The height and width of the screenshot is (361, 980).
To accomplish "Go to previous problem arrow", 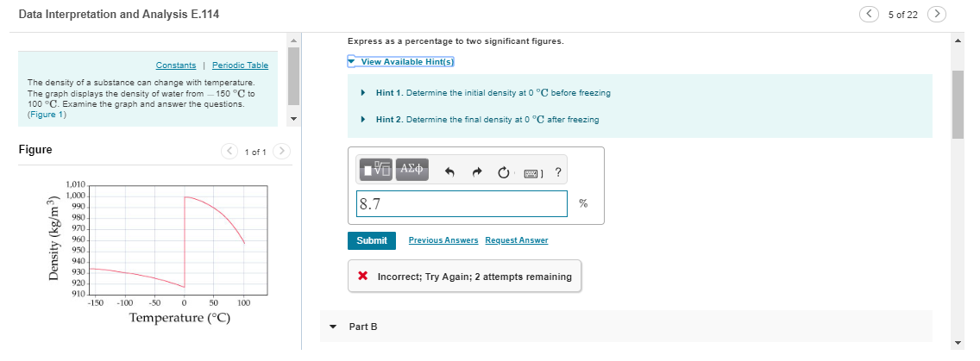I will (x=870, y=14).
